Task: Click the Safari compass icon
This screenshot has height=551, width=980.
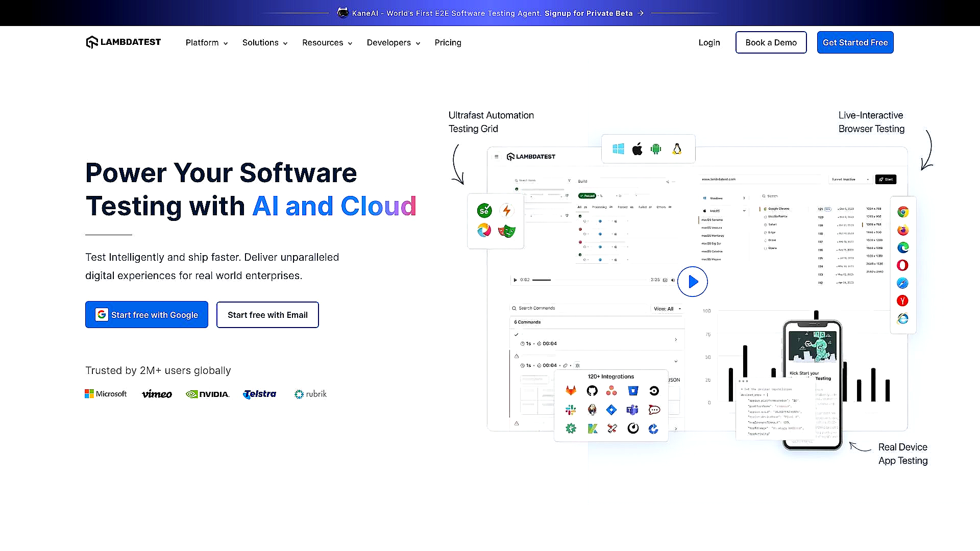Action: click(902, 283)
